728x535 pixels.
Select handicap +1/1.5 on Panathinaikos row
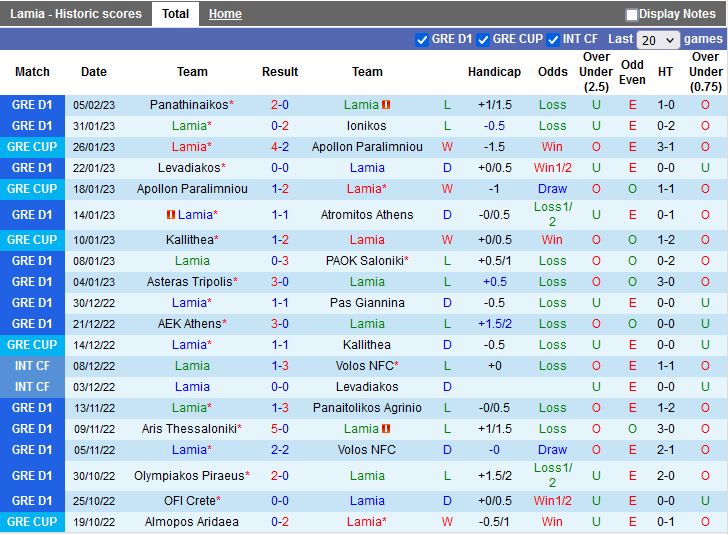tap(494, 105)
